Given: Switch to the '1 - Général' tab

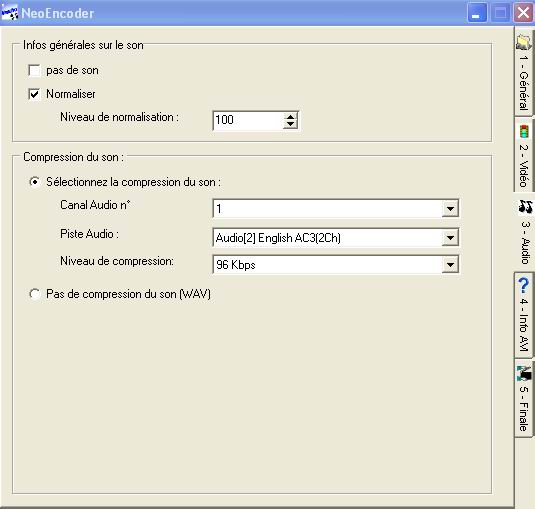Looking at the screenshot, I should pyautogui.click(x=523, y=73).
